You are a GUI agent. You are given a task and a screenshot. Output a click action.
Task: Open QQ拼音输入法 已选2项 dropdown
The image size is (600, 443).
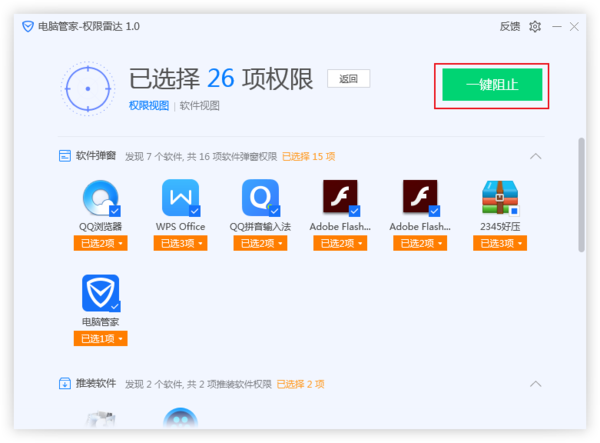[x=260, y=243]
